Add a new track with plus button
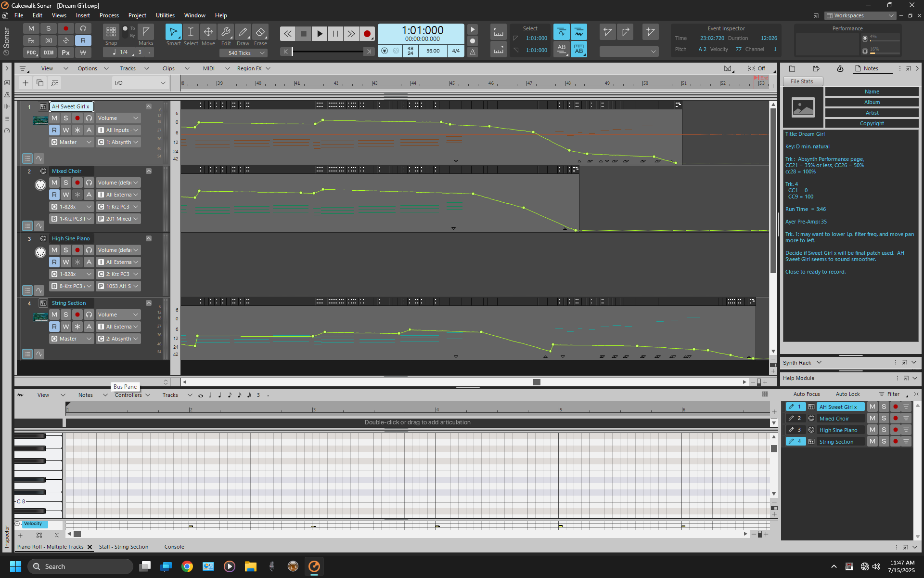 [x=26, y=83]
